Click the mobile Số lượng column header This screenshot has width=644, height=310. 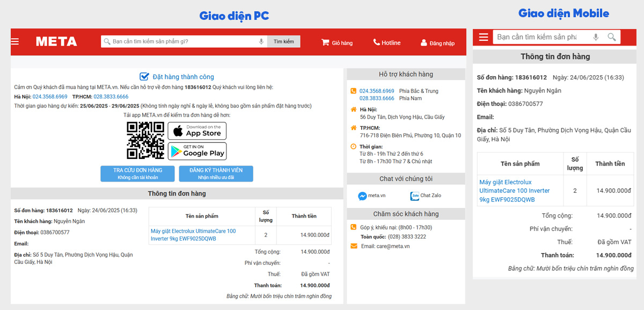575,164
